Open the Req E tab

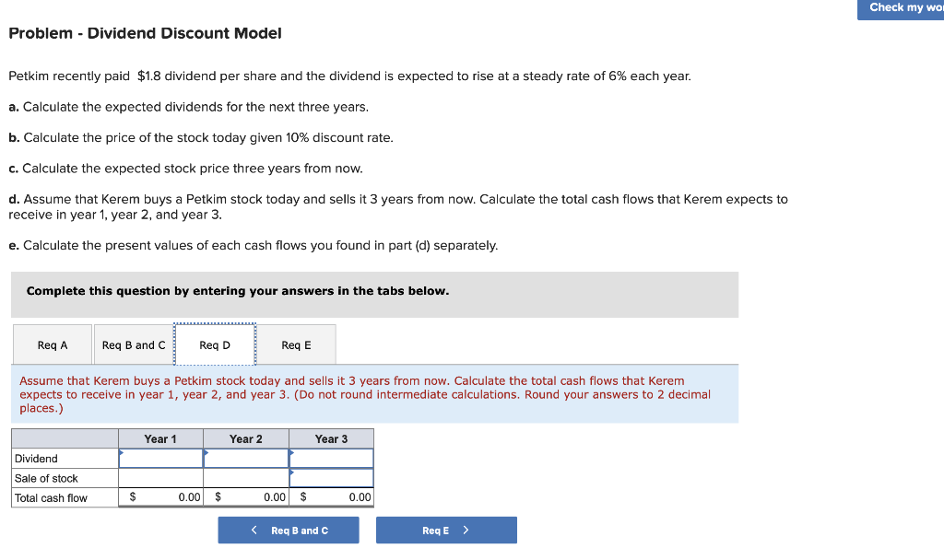[297, 344]
